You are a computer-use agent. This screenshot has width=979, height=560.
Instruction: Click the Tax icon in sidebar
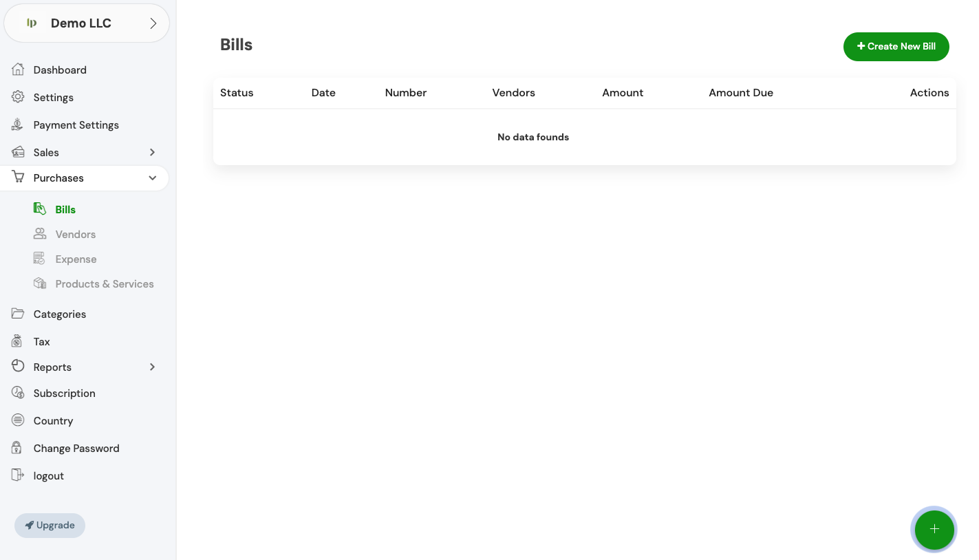(x=18, y=341)
